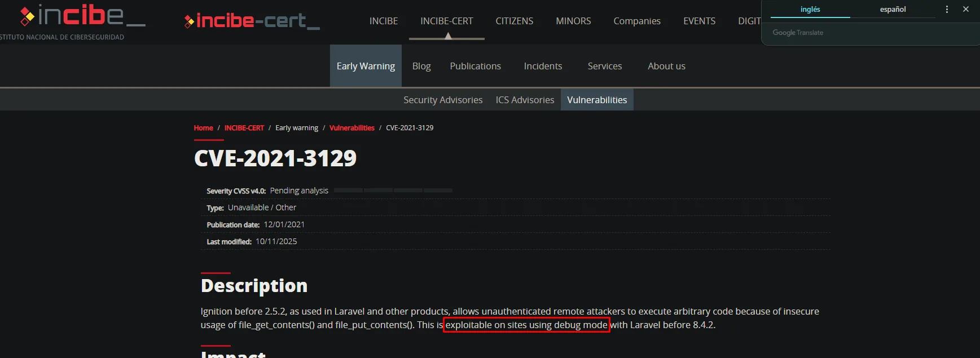Screen dimensions: 980x358
Task: Click the last modified date 10/11/2025
Action: [x=276, y=241]
